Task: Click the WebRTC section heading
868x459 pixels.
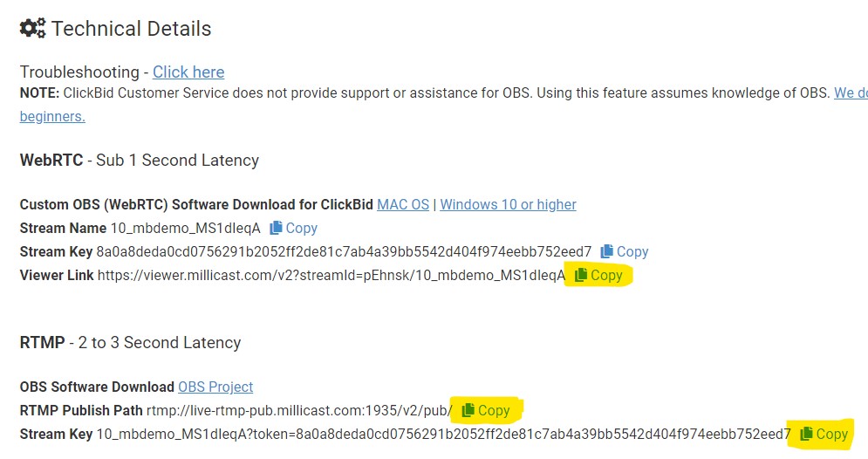Action: [140, 161]
